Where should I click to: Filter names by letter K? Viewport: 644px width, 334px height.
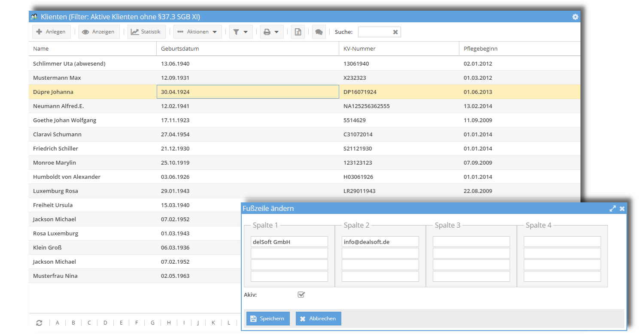click(x=213, y=322)
